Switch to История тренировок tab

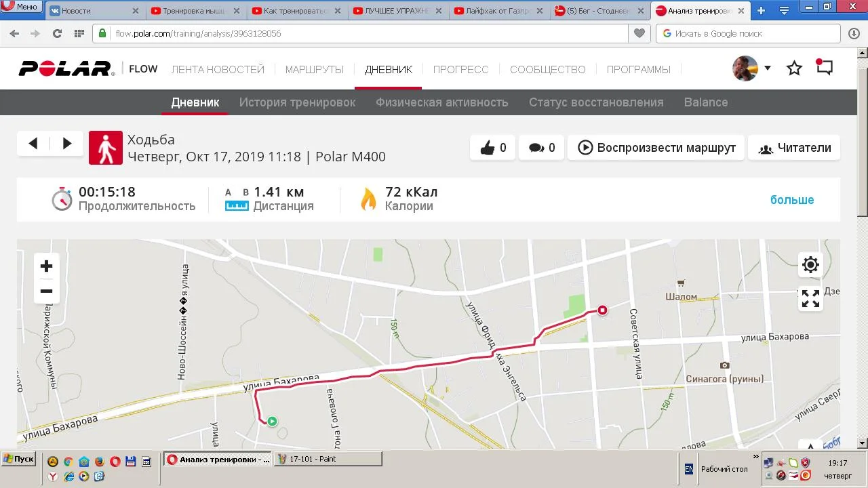(297, 102)
